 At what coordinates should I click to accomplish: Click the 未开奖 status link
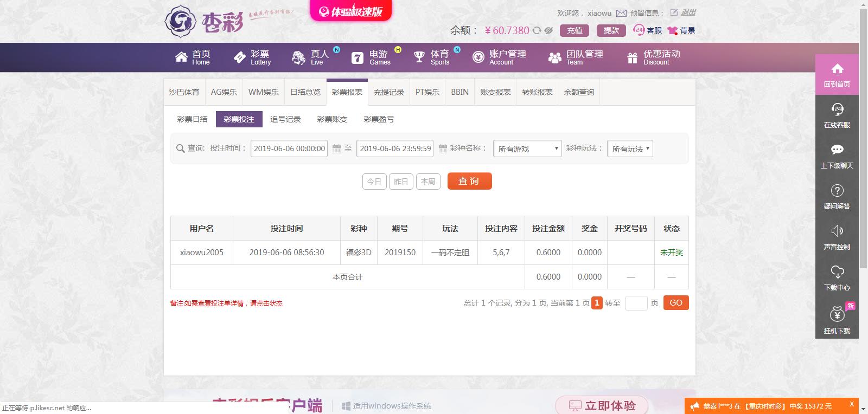pos(672,253)
